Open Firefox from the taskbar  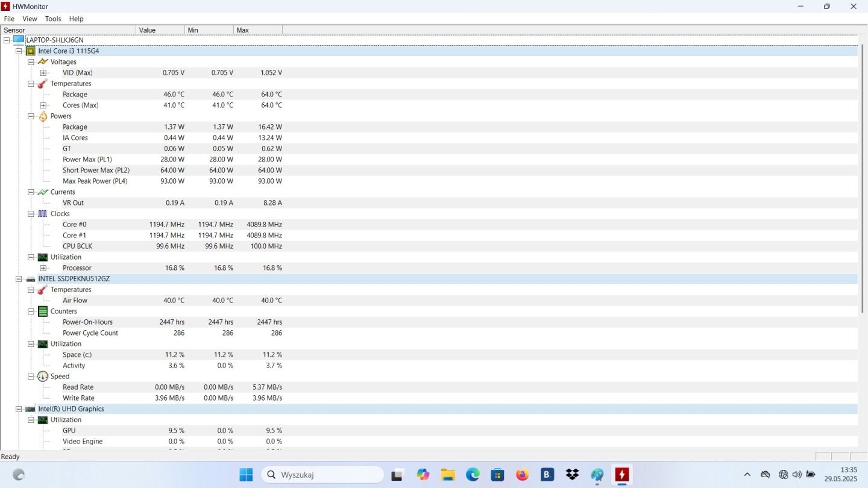pos(522,475)
